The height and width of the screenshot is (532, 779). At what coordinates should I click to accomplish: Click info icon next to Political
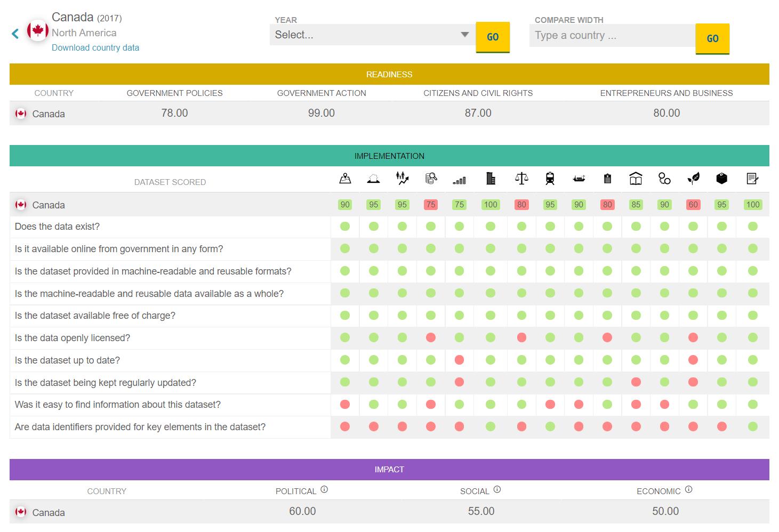pos(324,489)
